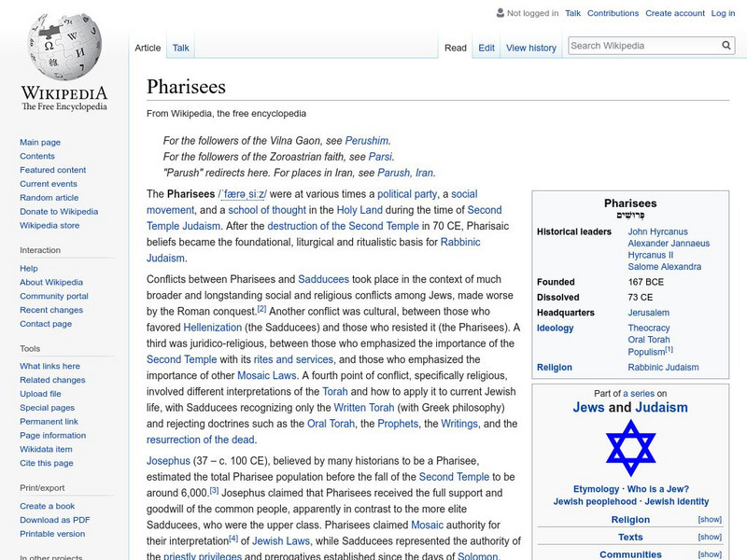Screen dimensions: 747x560
Task: Open destruction of the Second Temple link
Action: (343, 226)
